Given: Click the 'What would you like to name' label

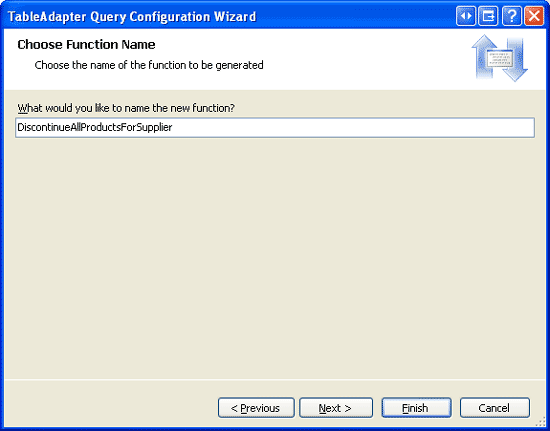Looking at the screenshot, I should 126,108.
